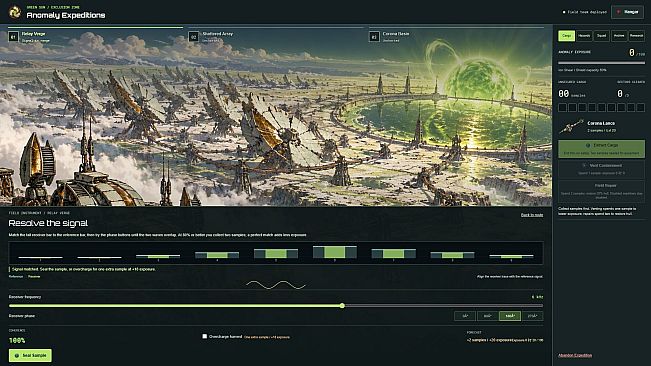Click the Signal matched status message
The height and width of the screenshot is (366, 651).
(x=83, y=269)
